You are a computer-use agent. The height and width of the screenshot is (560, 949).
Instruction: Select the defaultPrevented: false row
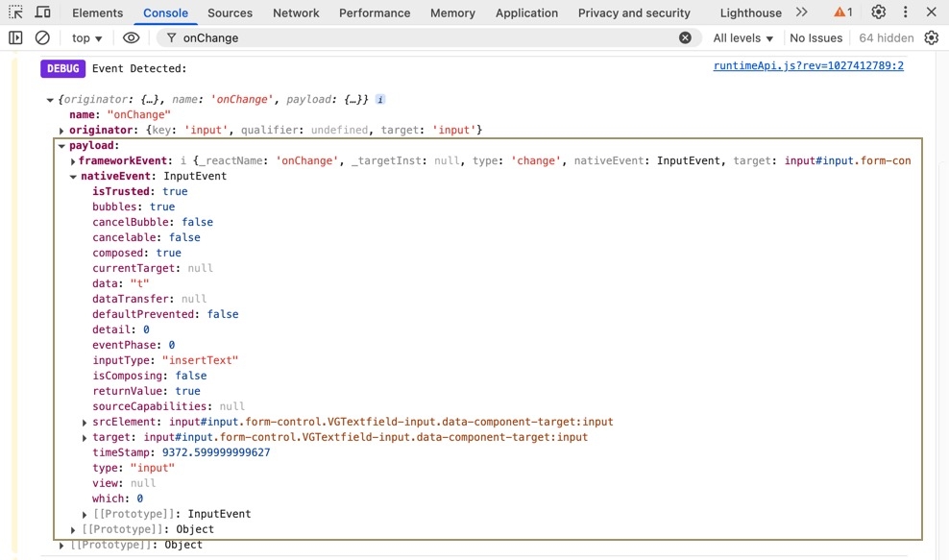(x=165, y=314)
